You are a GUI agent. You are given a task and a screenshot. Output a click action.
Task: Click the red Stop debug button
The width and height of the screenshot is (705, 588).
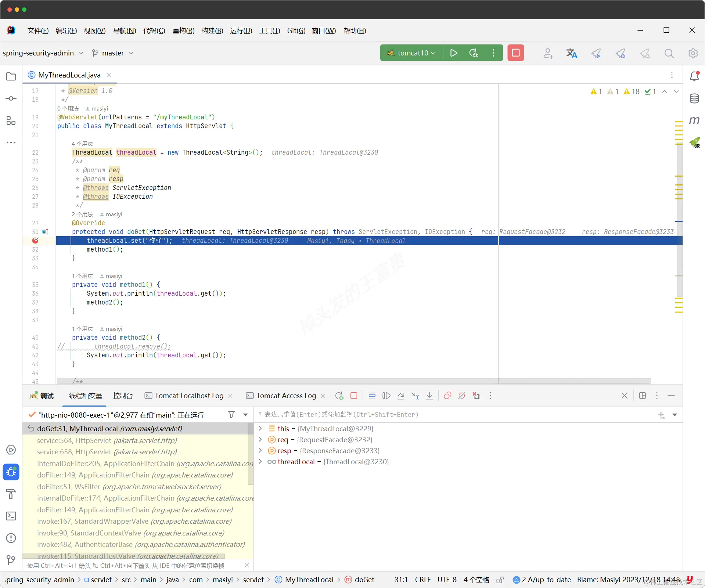[515, 53]
